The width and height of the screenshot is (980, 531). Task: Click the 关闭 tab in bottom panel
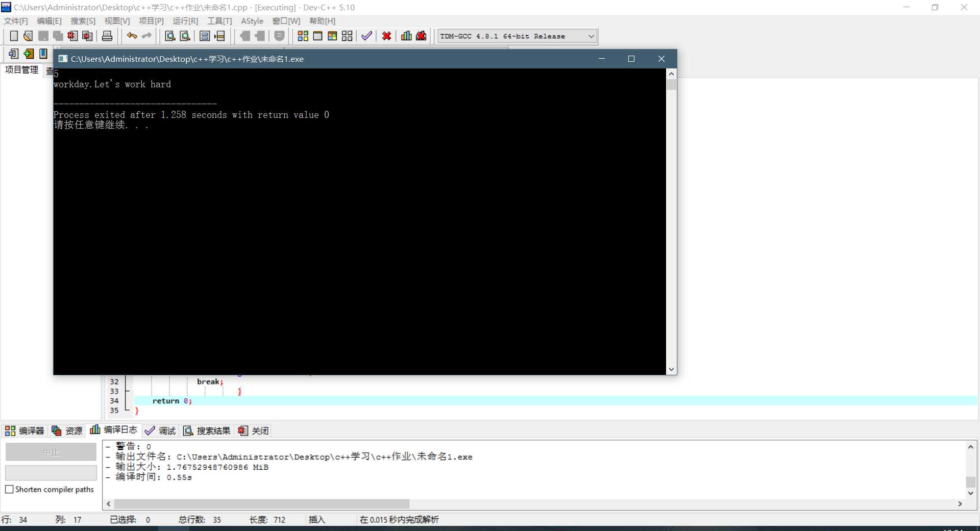coord(253,431)
